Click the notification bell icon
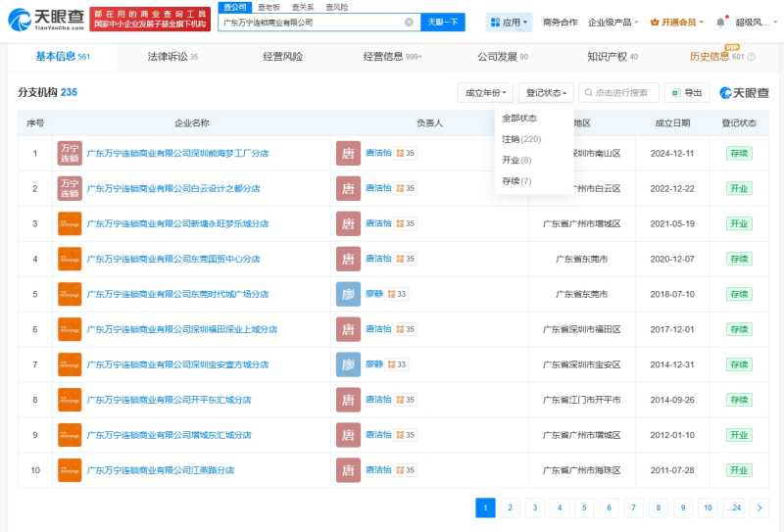 pos(720,22)
